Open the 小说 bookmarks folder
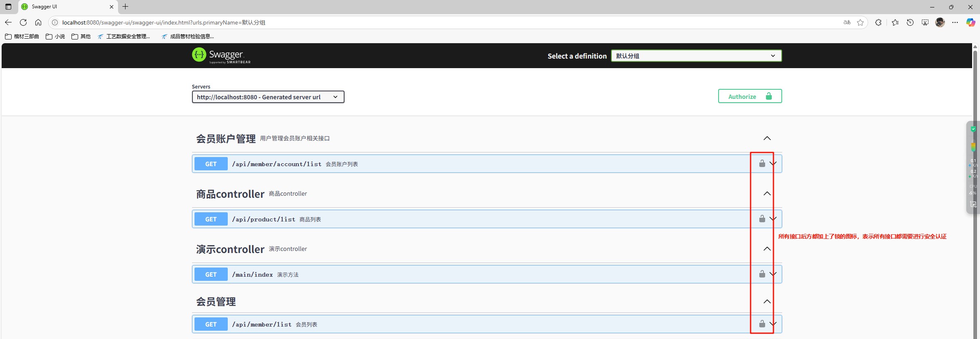The height and width of the screenshot is (339, 980). pyautogui.click(x=55, y=37)
